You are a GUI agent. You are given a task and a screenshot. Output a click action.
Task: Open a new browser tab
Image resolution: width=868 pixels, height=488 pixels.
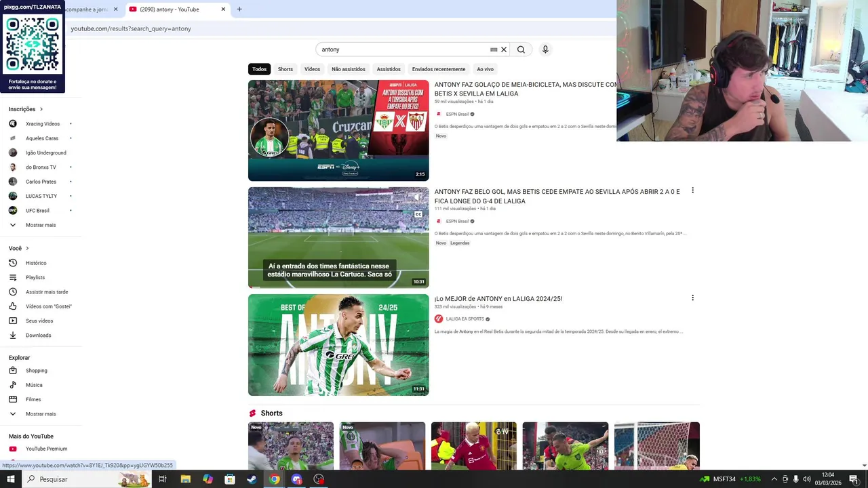pyautogui.click(x=239, y=9)
